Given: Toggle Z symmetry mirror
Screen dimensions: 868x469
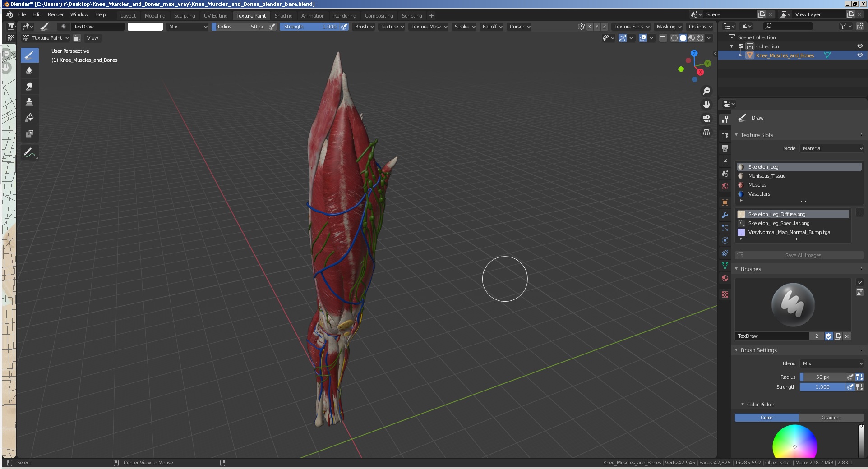Looking at the screenshot, I should pyautogui.click(x=605, y=27).
